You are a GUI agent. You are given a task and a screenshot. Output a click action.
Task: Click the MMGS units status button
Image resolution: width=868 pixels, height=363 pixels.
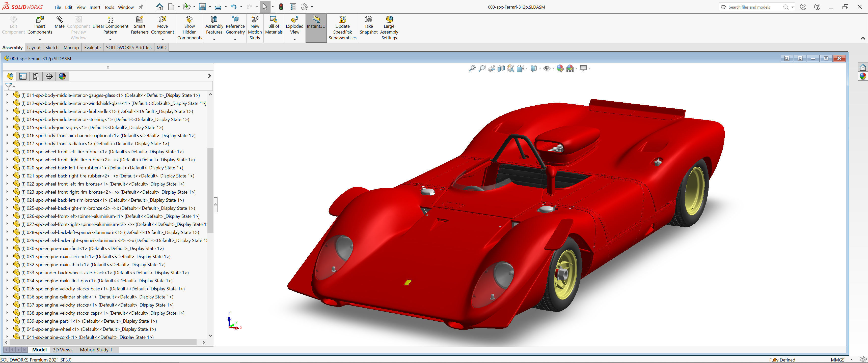837,360
